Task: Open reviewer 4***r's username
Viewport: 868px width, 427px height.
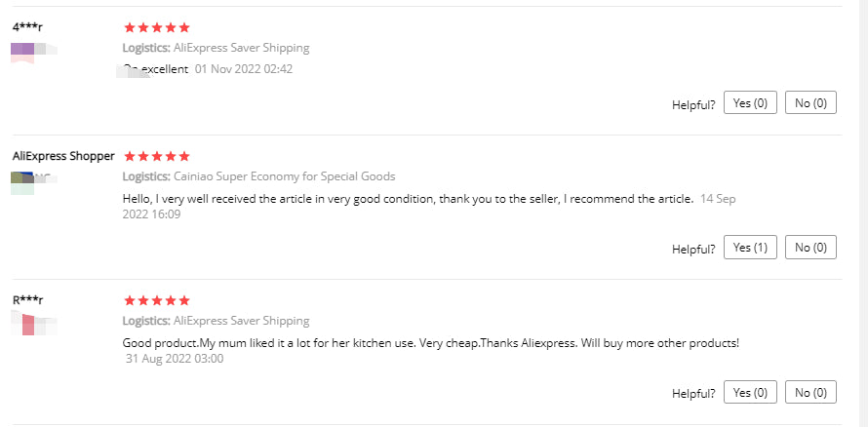Action: click(x=28, y=27)
